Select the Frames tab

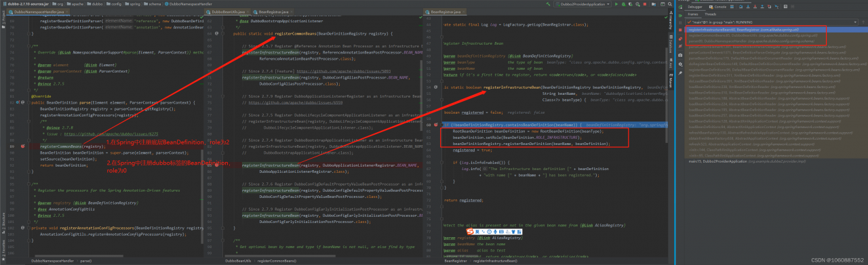tap(693, 14)
